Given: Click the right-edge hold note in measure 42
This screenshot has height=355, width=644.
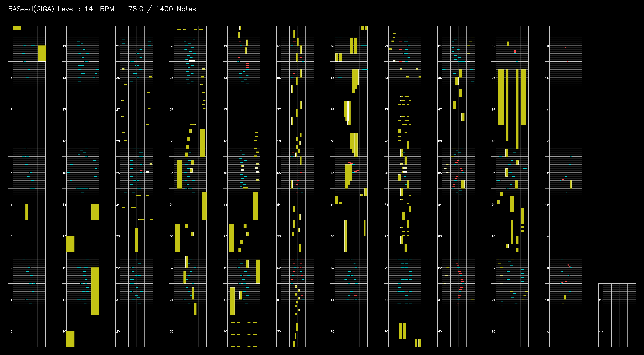Looking at the screenshot, I should (x=258, y=271).
